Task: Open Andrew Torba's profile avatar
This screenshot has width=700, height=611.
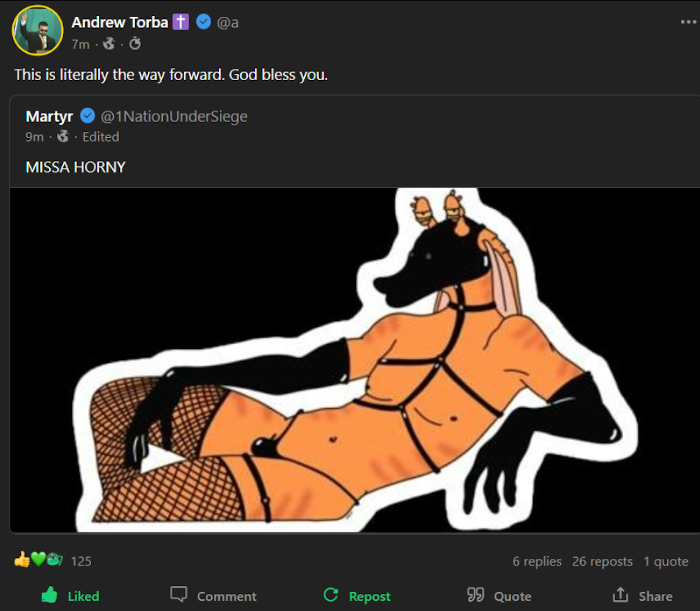Action: click(x=38, y=30)
